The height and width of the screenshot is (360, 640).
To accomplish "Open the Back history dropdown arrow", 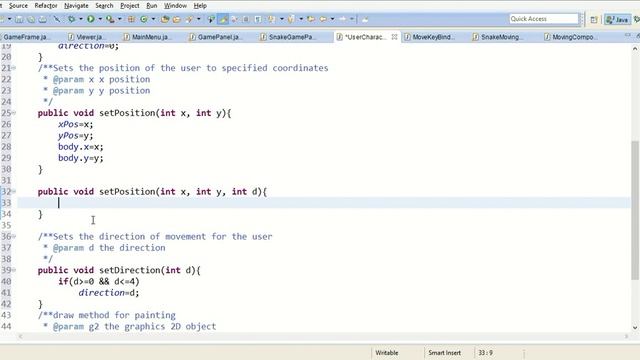I will pos(333,19).
